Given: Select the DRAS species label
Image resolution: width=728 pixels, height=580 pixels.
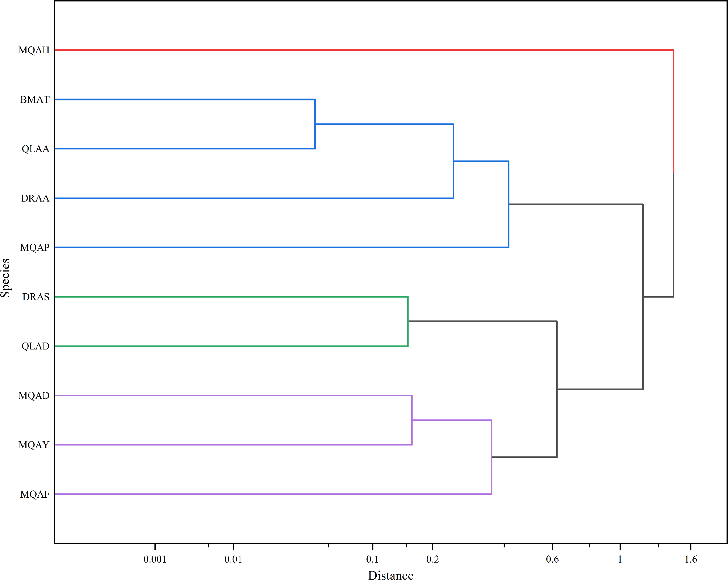Looking at the screenshot, I should 36,297.
